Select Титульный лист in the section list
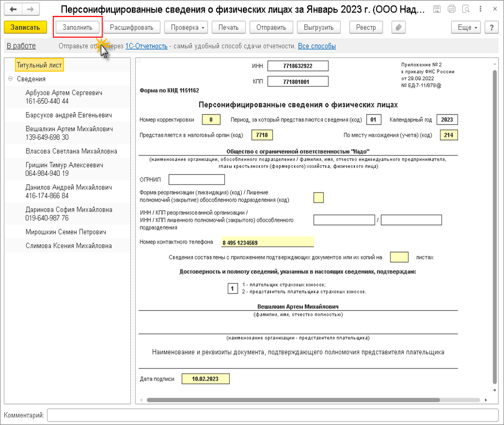Image resolution: width=504 pixels, height=425 pixels. coord(39,65)
